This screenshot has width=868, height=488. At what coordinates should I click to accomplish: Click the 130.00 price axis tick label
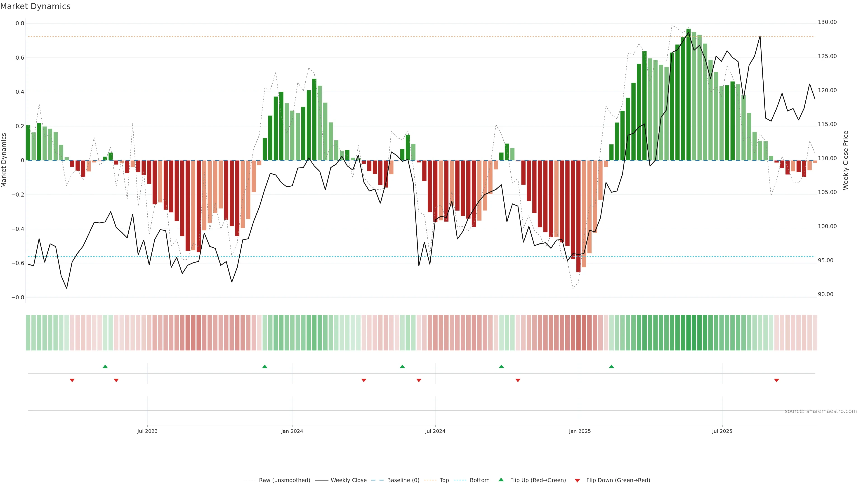click(827, 22)
